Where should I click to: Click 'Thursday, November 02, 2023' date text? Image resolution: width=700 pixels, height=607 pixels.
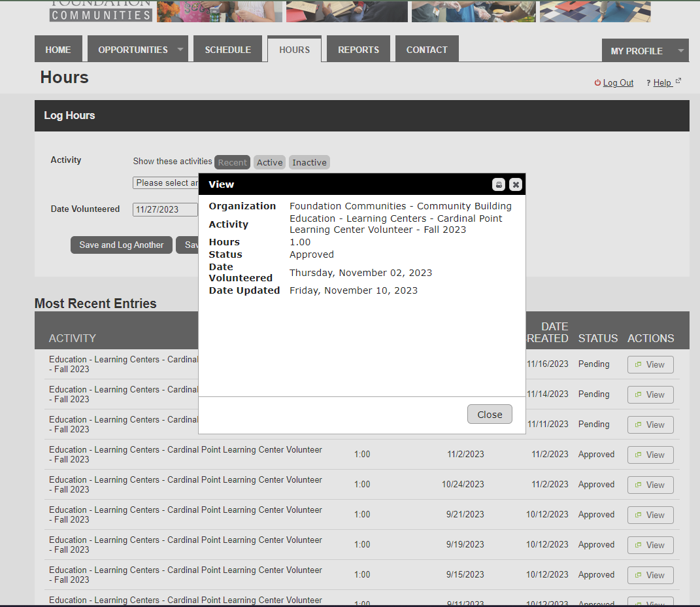[361, 273]
